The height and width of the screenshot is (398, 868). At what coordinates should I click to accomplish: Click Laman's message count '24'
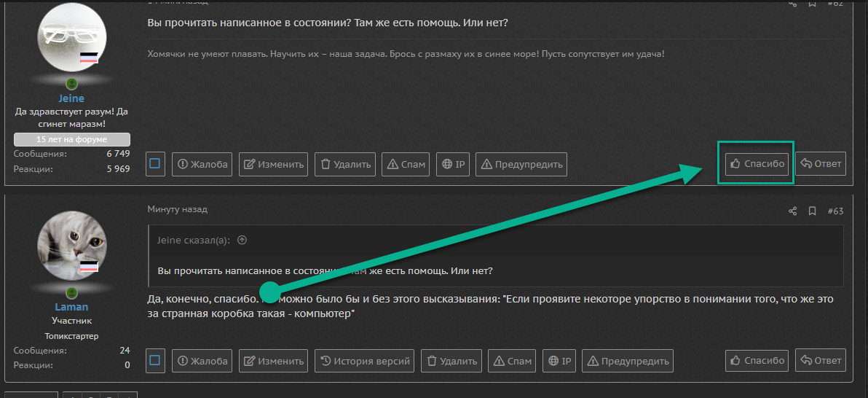(x=125, y=351)
